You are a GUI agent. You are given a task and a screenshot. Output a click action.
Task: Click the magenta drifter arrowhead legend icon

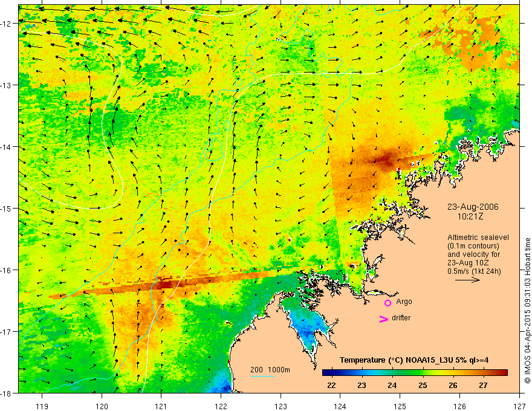click(x=383, y=319)
